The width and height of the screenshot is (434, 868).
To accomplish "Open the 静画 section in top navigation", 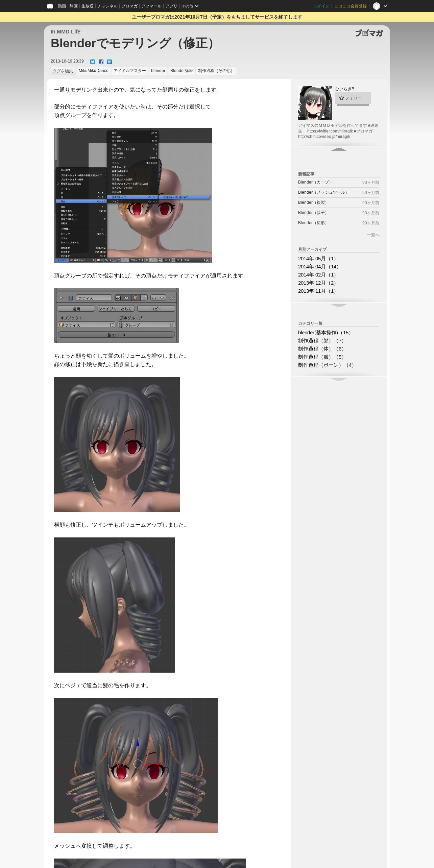I will 73,6.
